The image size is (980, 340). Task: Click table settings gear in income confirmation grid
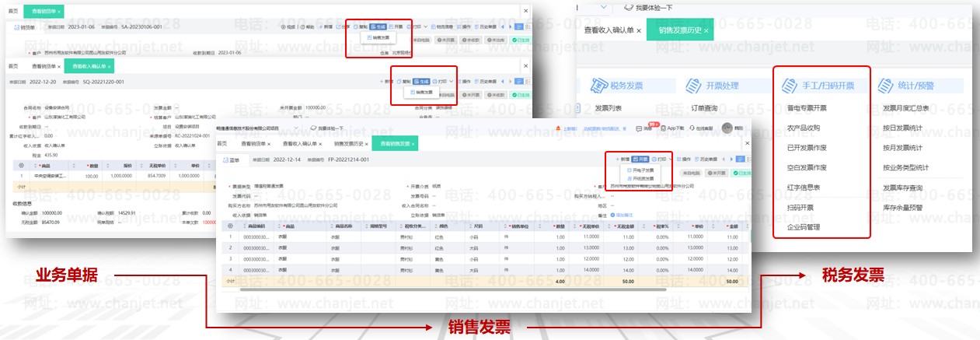coord(20,166)
